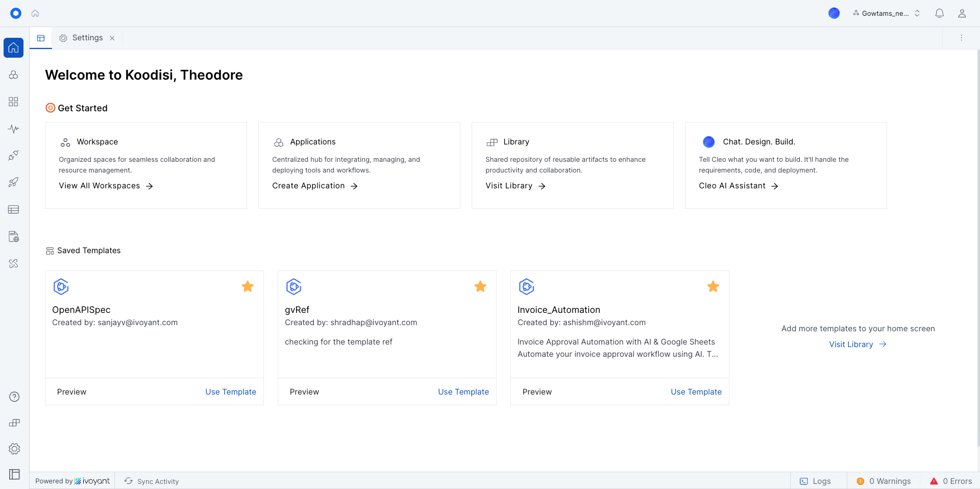The width and height of the screenshot is (980, 489).
Task: Open the tab bar kebab menu
Action: click(961, 38)
